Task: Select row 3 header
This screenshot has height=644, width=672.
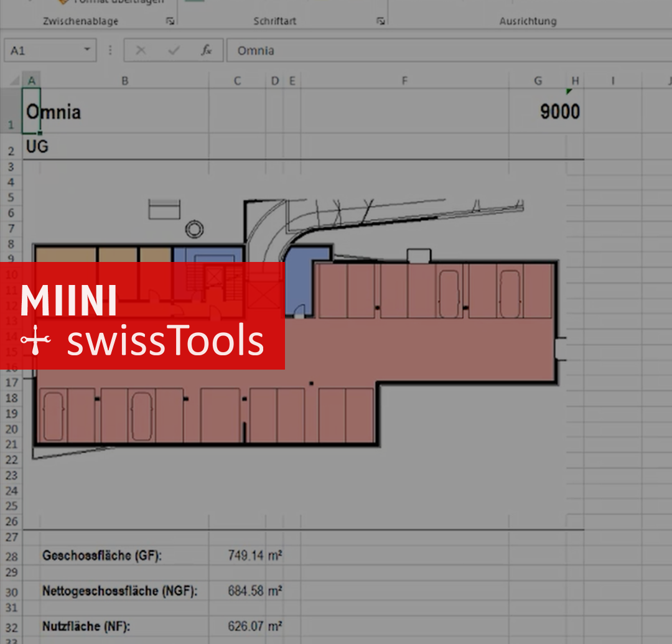Action: [11, 167]
